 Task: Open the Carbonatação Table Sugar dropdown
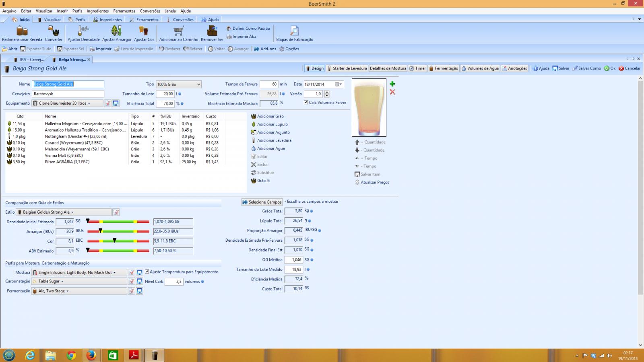[x=79, y=281]
